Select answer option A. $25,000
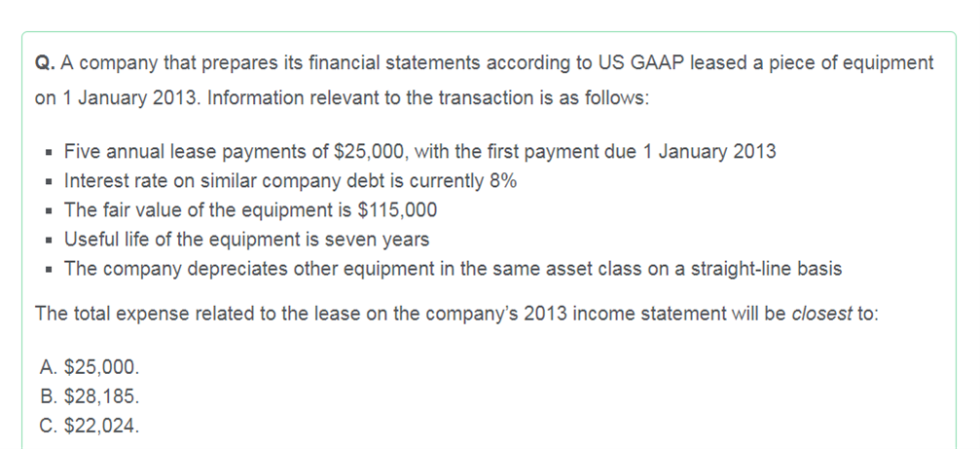The image size is (980, 449). [89, 367]
